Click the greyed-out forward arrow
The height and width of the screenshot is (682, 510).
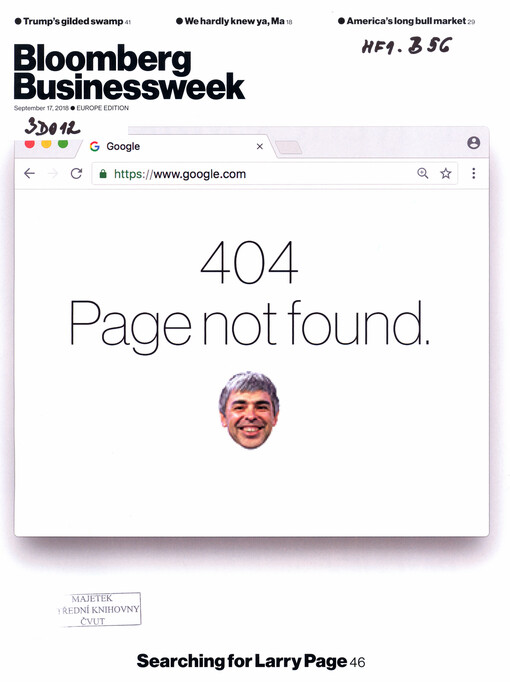(x=53, y=174)
